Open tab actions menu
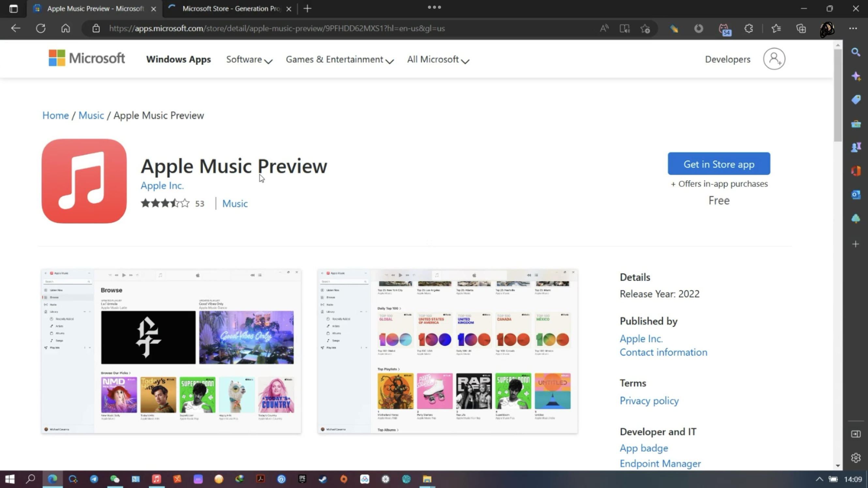Screen dimensions: 868x488 pos(13,8)
